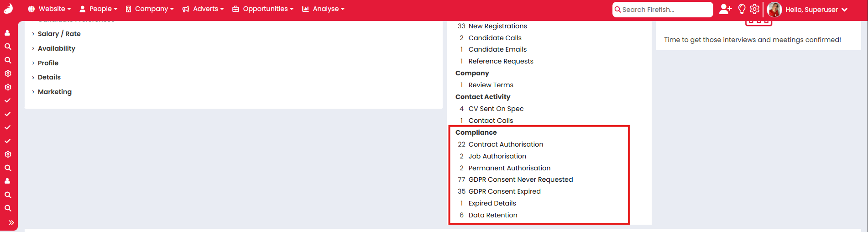Image resolution: width=868 pixels, height=232 pixels.
Task: Expand the left sidebar with double chevron
Action: (11, 222)
